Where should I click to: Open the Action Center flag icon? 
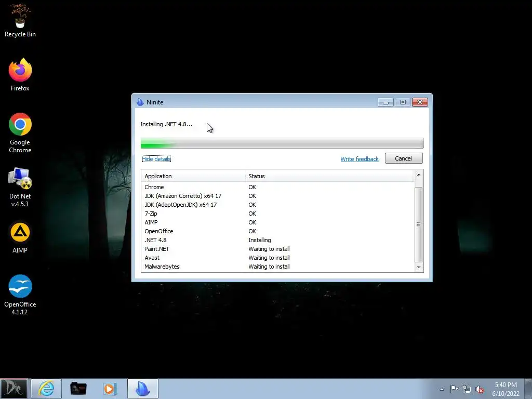[x=454, y=389]
